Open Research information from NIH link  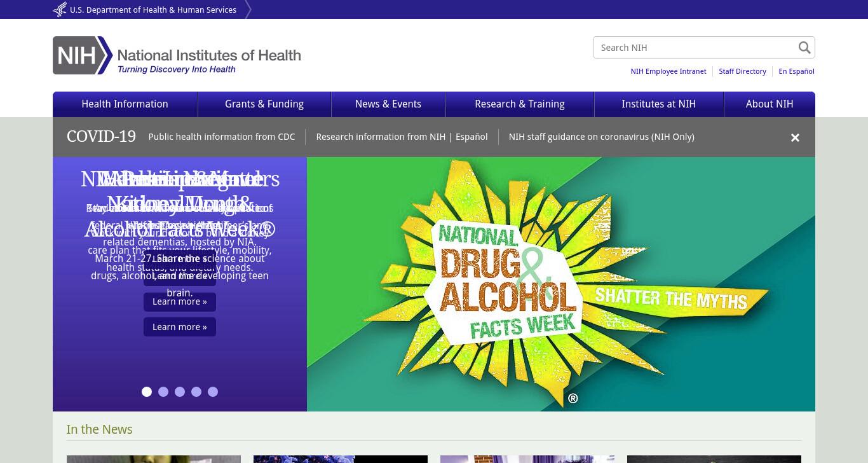coord(381,137)
